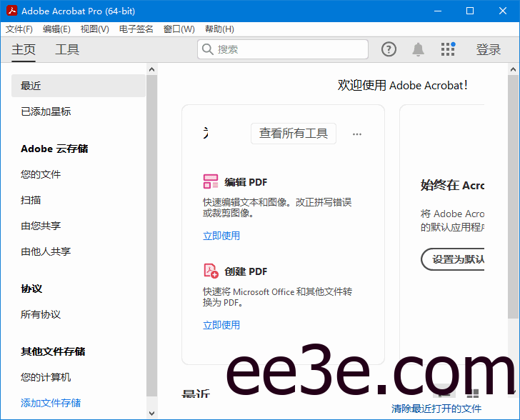Click the 编辑 PDF heading
This screenshot has height=420, width=520.
(x=246, y=182)
